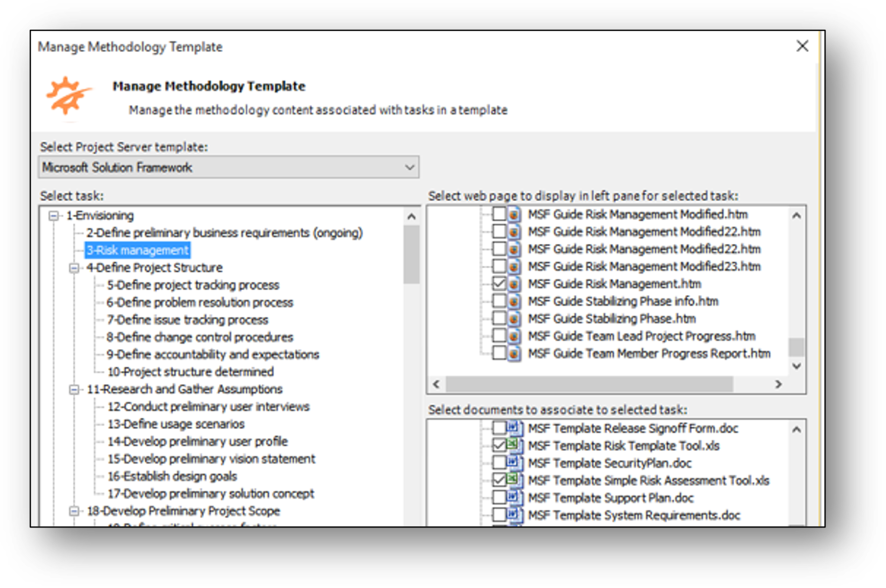Collapse the 18-Develop Preliminary Project Scope node
The height and width of the screenshot is (588, 886).
click(74, 511)
